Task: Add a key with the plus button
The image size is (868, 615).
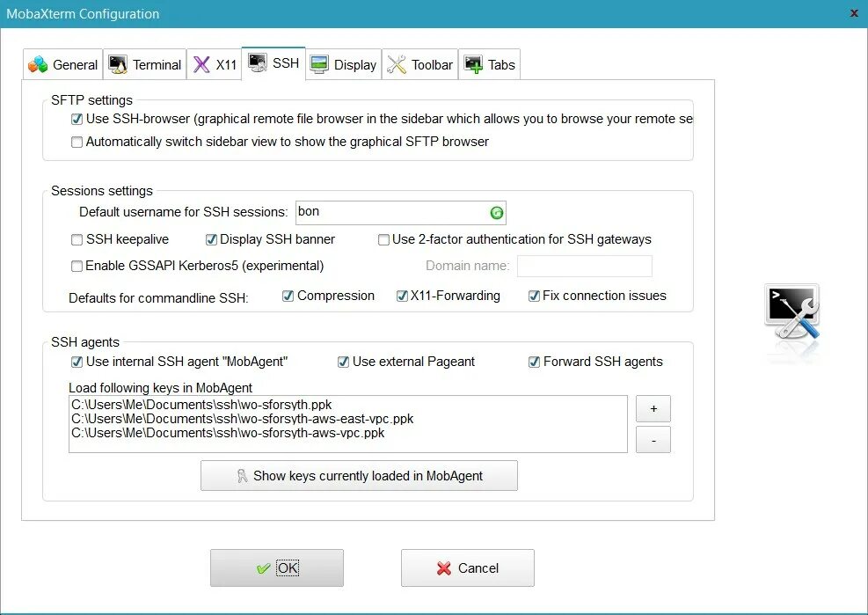Action: tap(653, 409)
